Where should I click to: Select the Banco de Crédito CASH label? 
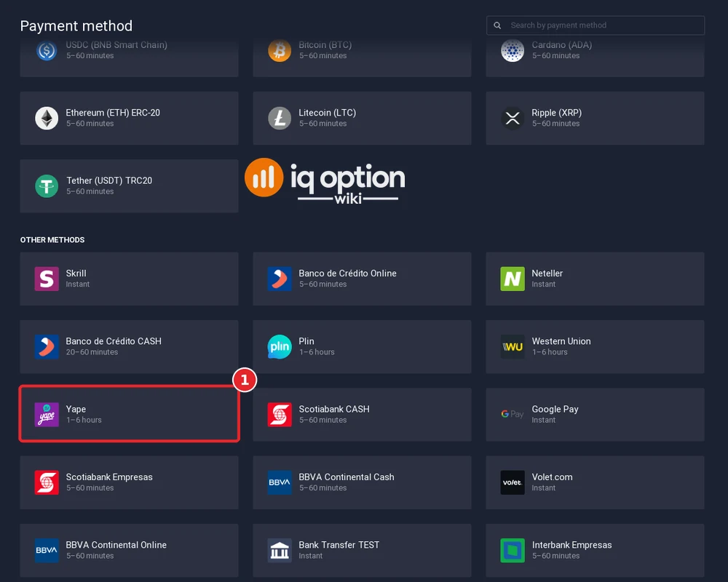tap(114, 341)
